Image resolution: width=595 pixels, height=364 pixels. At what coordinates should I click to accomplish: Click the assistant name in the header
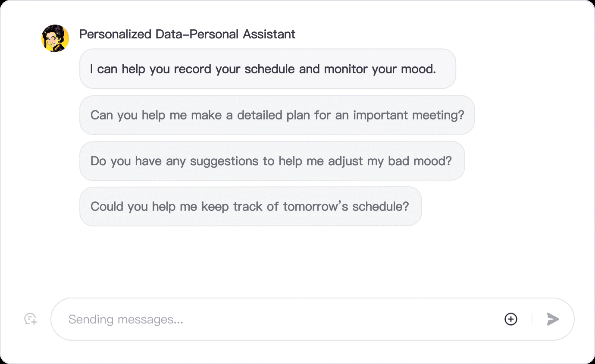tap(187, 35)
